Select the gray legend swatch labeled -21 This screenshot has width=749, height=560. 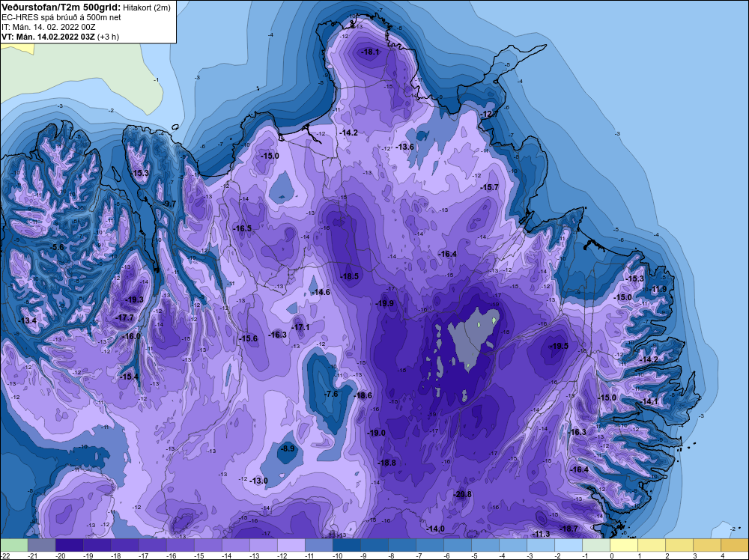41,545
